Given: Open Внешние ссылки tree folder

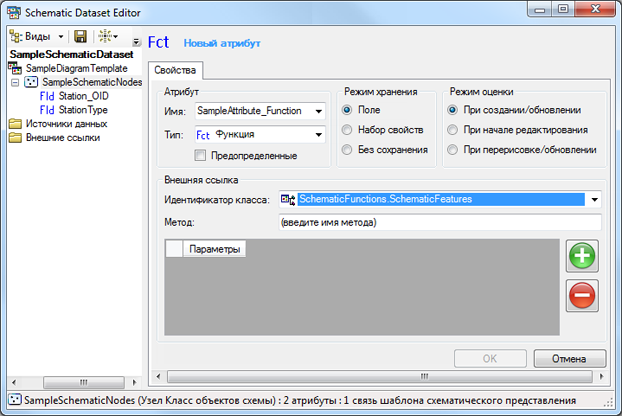Looking at the screenshot, I should (63, 138).
